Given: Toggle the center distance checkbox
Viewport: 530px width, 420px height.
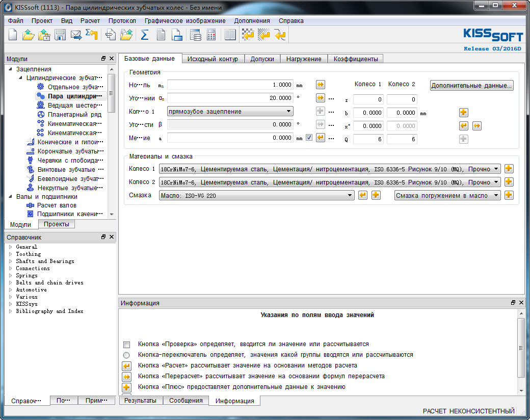Looking at the screenshot, I should [x=309, y=138].
